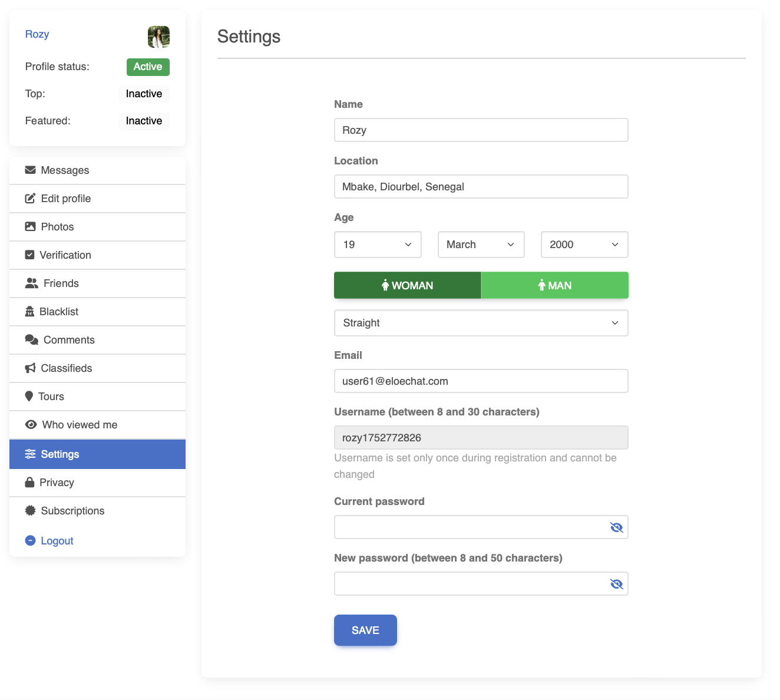Click the Messages envelope icon
The image size is (780, 700).
point(30,170)
